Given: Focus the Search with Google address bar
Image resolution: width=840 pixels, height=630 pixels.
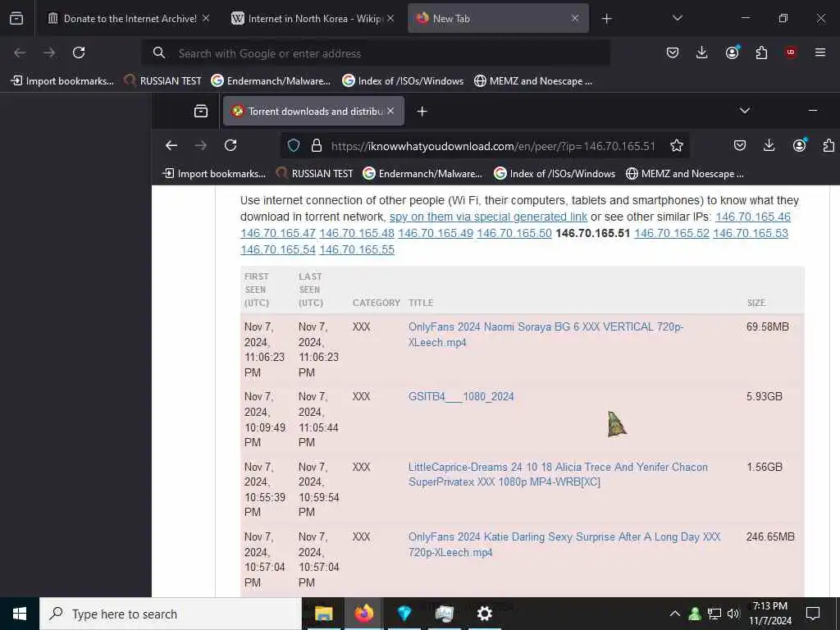Looking at the screenshot, I should coord(375,53).
